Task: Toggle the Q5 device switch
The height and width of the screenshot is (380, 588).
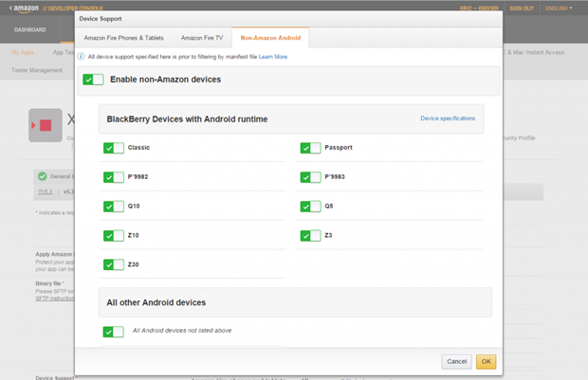Action: coord(310,207)
